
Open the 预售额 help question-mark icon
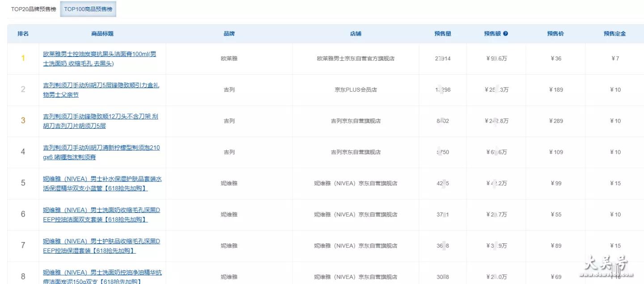tap(505, 34)
